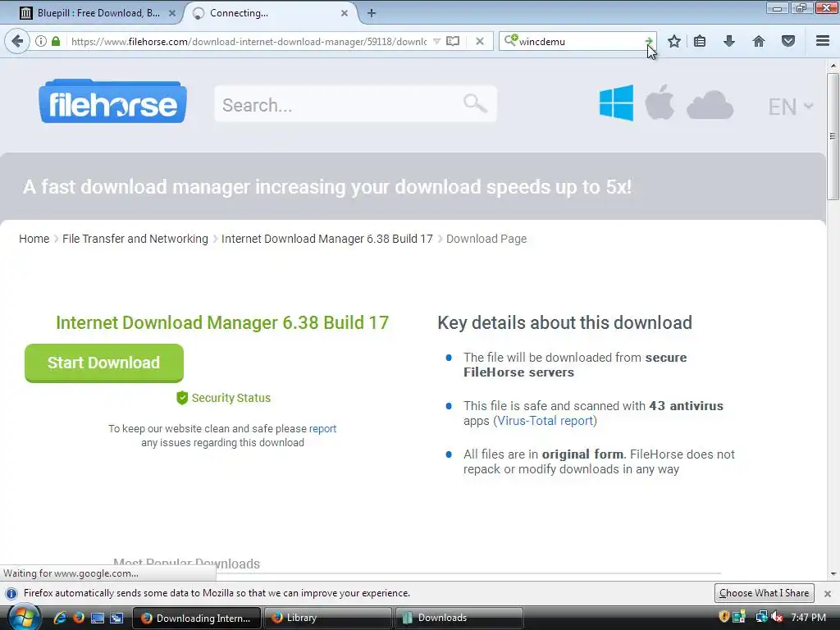The height and width of the screenshot is (630, 840).
Task: Focus the FileHorse Search... field
Action: point(356,104)
